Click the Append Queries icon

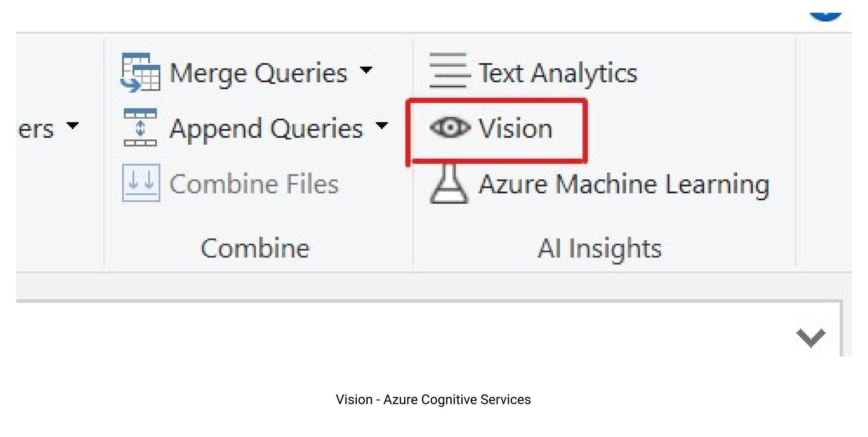pyautogui.click(x=141, y=127)
